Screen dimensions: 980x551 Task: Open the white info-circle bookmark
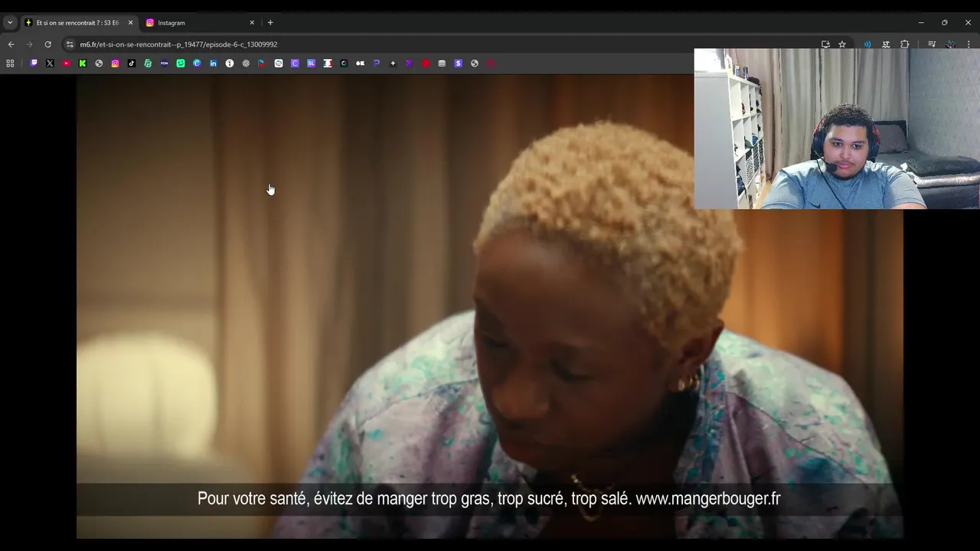(230, 64)
